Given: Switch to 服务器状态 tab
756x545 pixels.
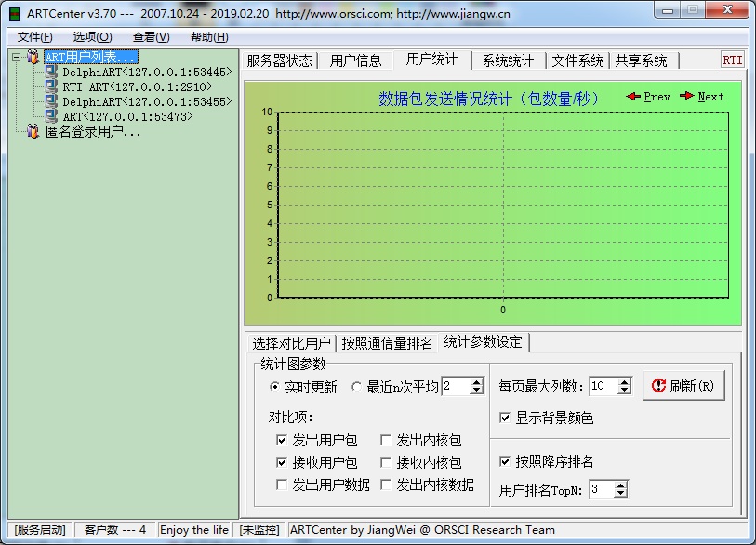Looking at the screenshot, I should pyautogui.click(x=280, y=60).
